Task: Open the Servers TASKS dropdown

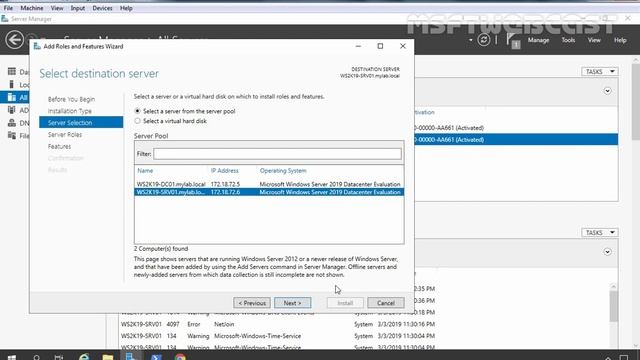Action: click(600, 71)
